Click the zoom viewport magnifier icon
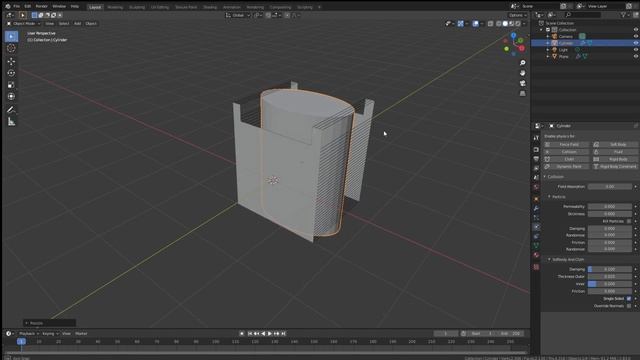640x360 pixels. 522,63
